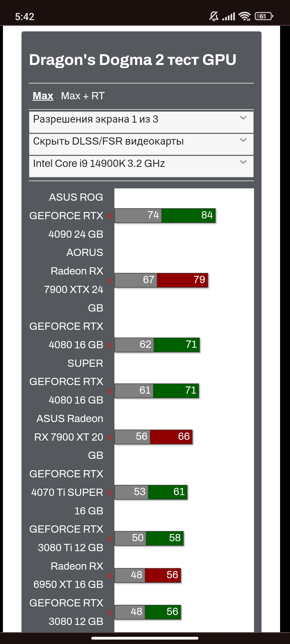This screenshot has width=290, height=644.
Task: Click RX 7900 XTX red bar showing 79
Action: pos(183,280)
